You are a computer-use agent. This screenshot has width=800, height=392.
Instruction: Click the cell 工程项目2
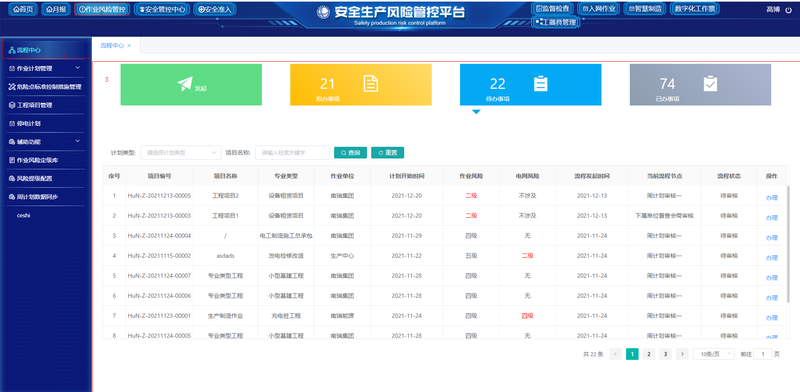tap(226, 195)
